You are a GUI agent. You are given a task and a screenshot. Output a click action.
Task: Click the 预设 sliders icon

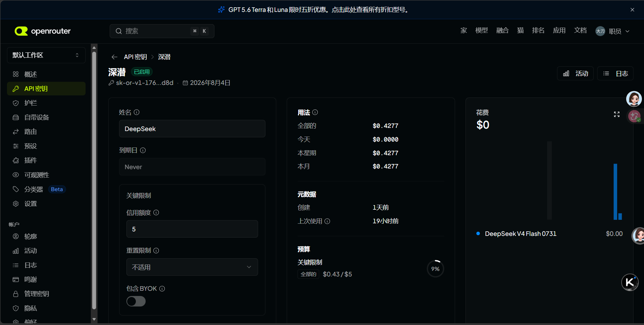pos(16,146)
